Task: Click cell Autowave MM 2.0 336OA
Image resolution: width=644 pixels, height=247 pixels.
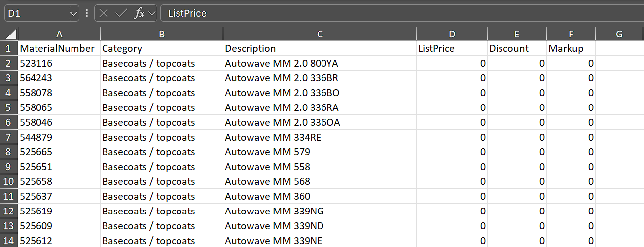Action: coord(320,122)
